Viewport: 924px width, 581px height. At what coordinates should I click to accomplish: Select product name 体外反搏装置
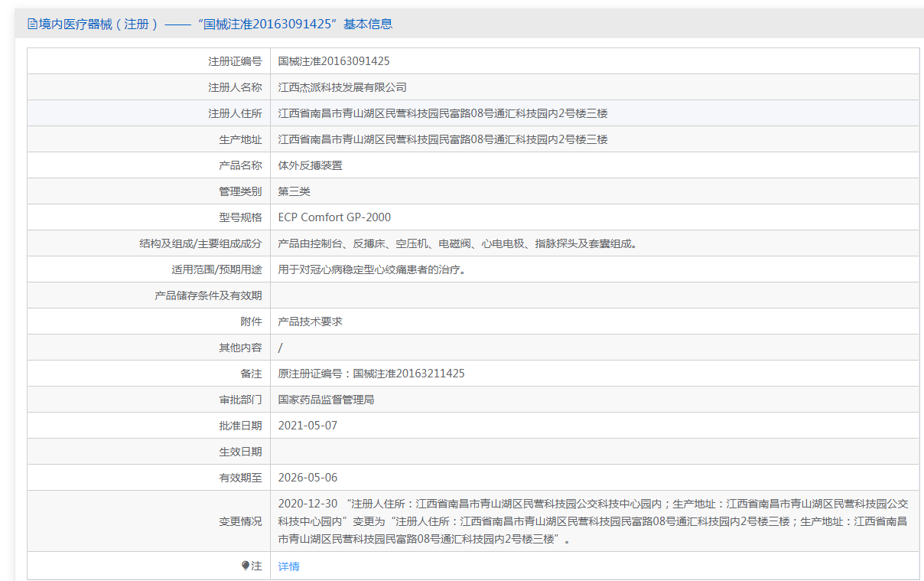pyautogui.click(x=311, y=165)
